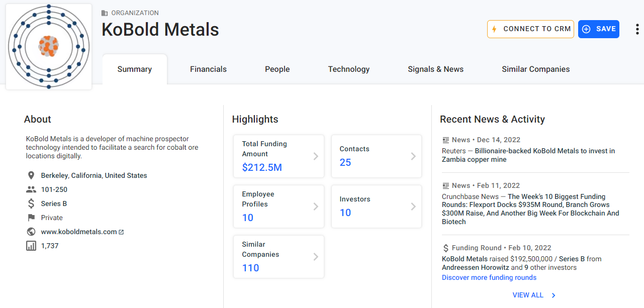Viewport: 644px width, 308px height.
Task: Open the Signals & News tab
Action: click(x=436, y=69)
